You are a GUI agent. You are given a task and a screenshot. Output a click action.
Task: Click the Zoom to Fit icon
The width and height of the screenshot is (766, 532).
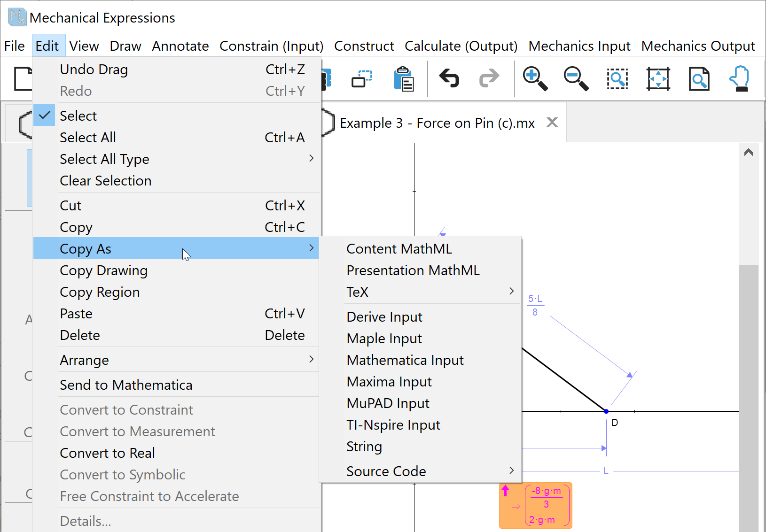[x=658, y=78]
